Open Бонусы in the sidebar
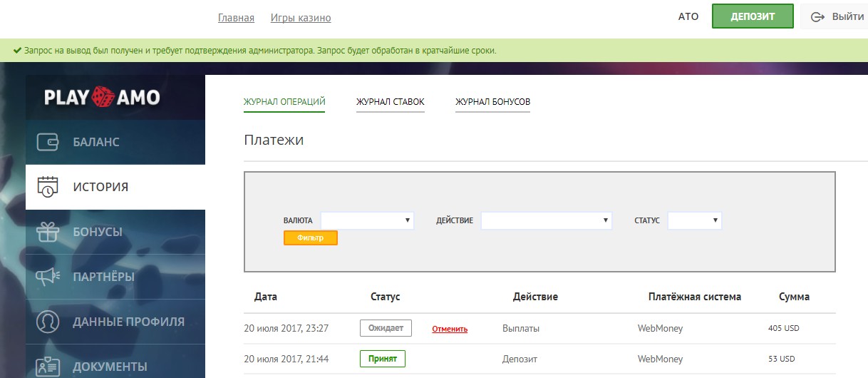 115,232
